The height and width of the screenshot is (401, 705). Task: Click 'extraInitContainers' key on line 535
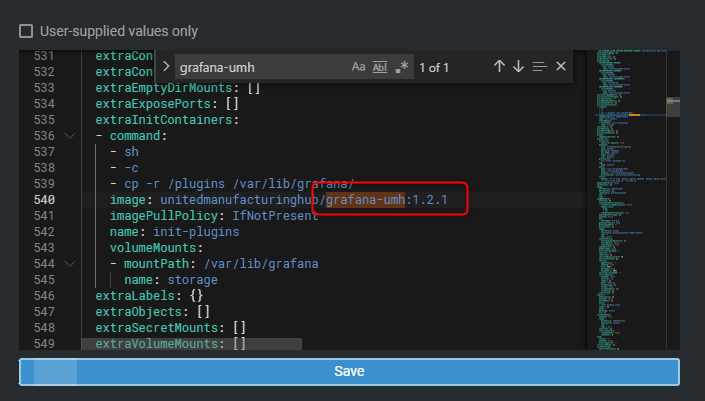(x=164, y=120)
